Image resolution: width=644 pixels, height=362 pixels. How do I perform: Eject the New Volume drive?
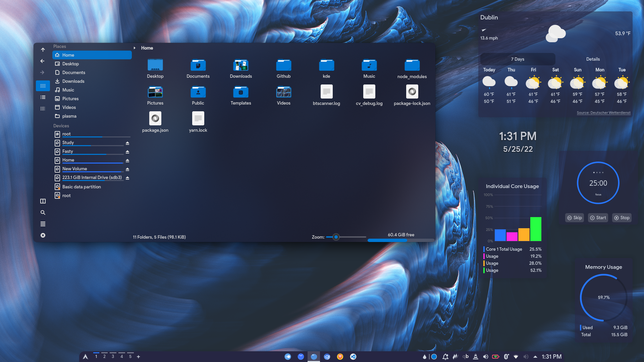pyautogui.click(x=127, y=169)
